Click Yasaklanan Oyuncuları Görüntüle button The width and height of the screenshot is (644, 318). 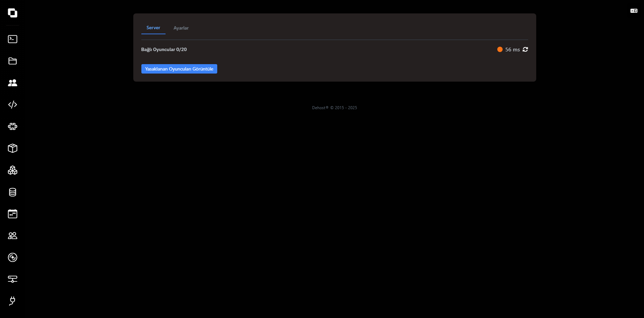coord(179,69)
